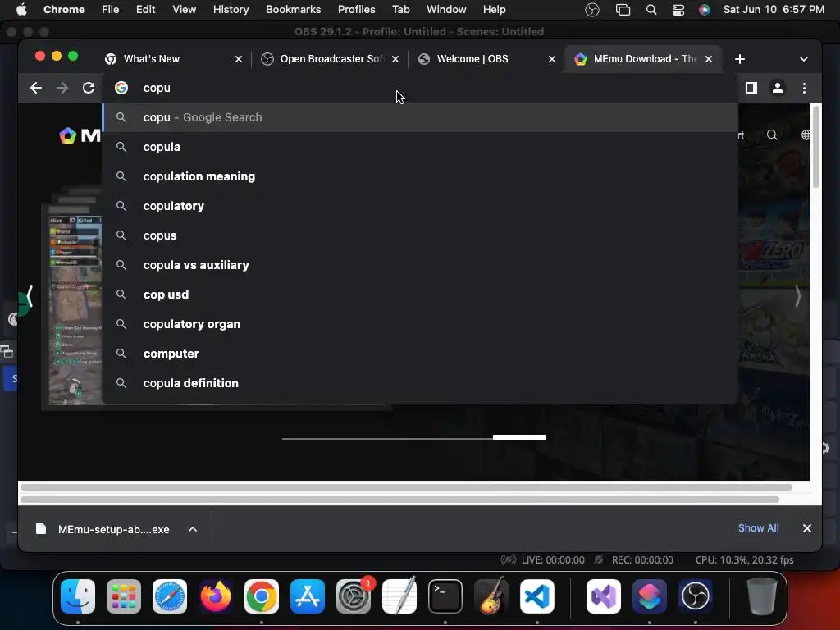The image size is (840, 630).
Task: Click the Chrome forward arrow button
Action: point(62,88)
